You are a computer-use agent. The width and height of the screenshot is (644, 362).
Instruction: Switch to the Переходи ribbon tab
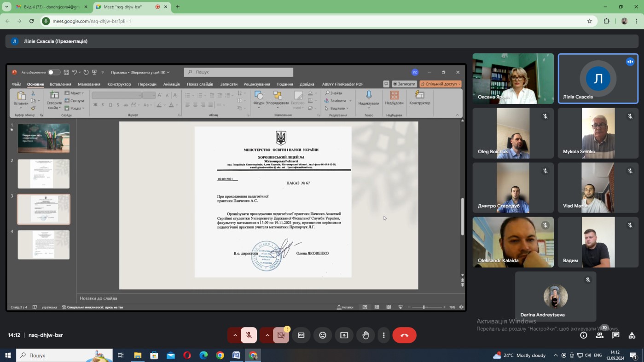coord(147,84)
